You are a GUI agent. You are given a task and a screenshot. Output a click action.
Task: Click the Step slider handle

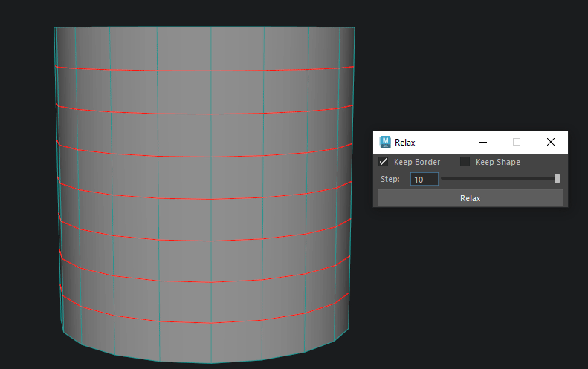click(557, 179)
